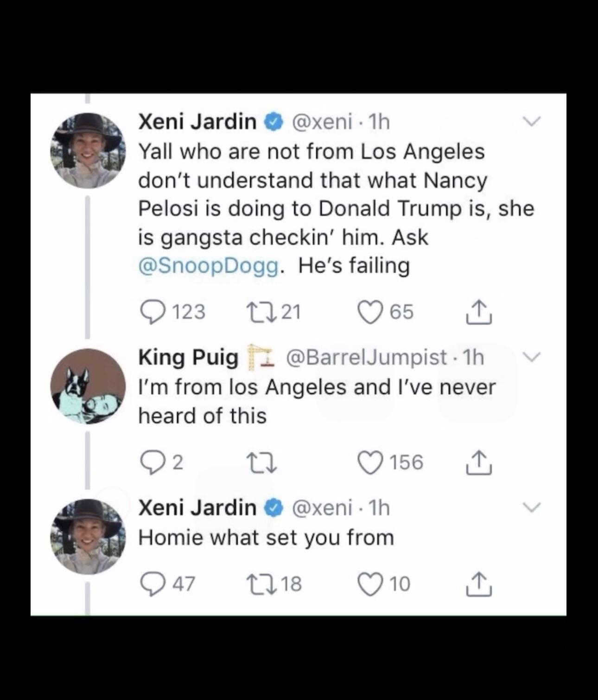
Task: Reply to the Nancy Pelosi tweet
Action: point(151,311)
